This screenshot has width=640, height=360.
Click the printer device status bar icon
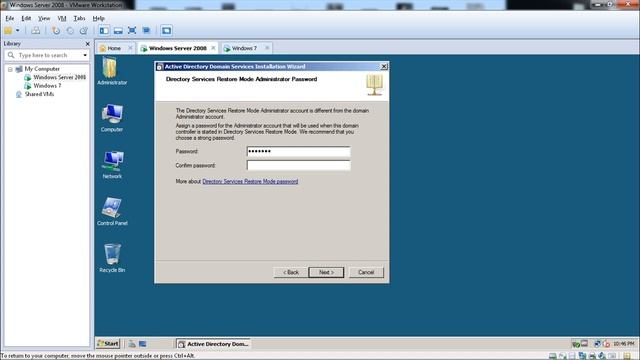click(592, 356)
